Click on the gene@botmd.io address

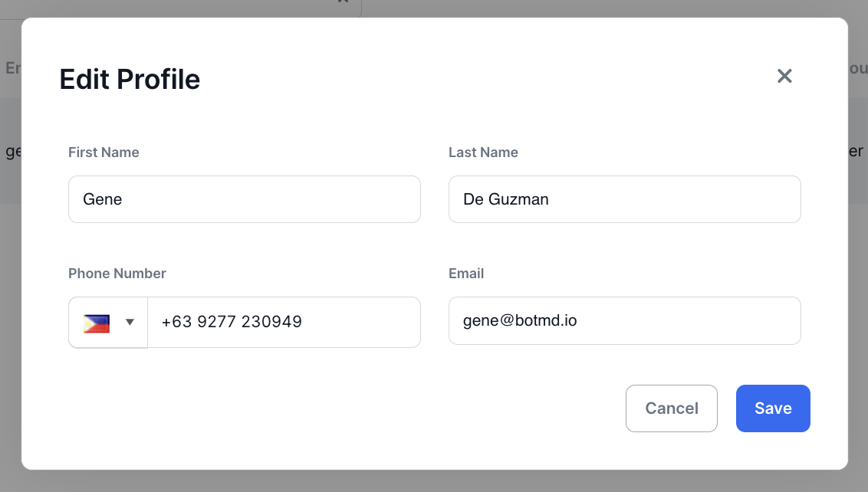(519, 321)
